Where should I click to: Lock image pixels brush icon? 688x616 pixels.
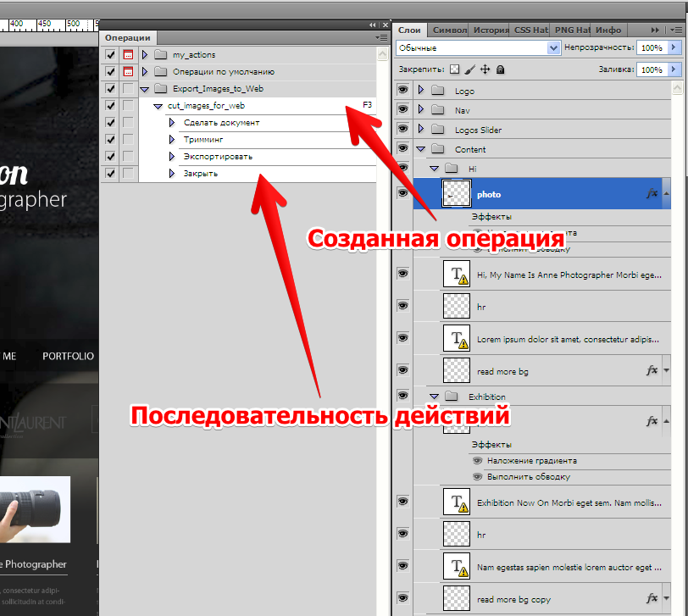(469, 69)
